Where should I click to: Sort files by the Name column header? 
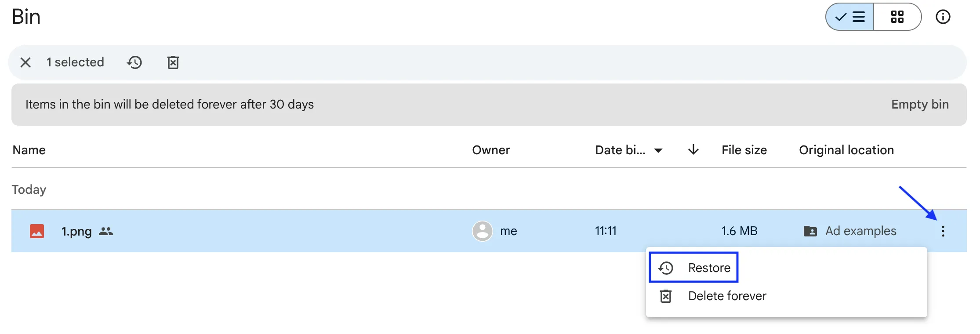(x=29, y=150)
